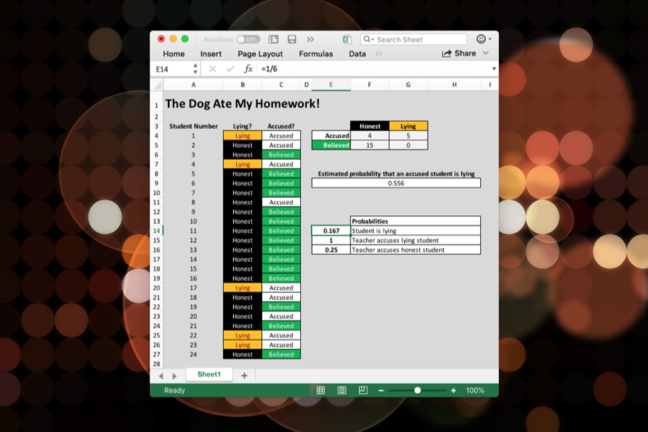Click the template layout icon beside AutoSave
Viewport: 648px width, 432px height.
(274, 39)
